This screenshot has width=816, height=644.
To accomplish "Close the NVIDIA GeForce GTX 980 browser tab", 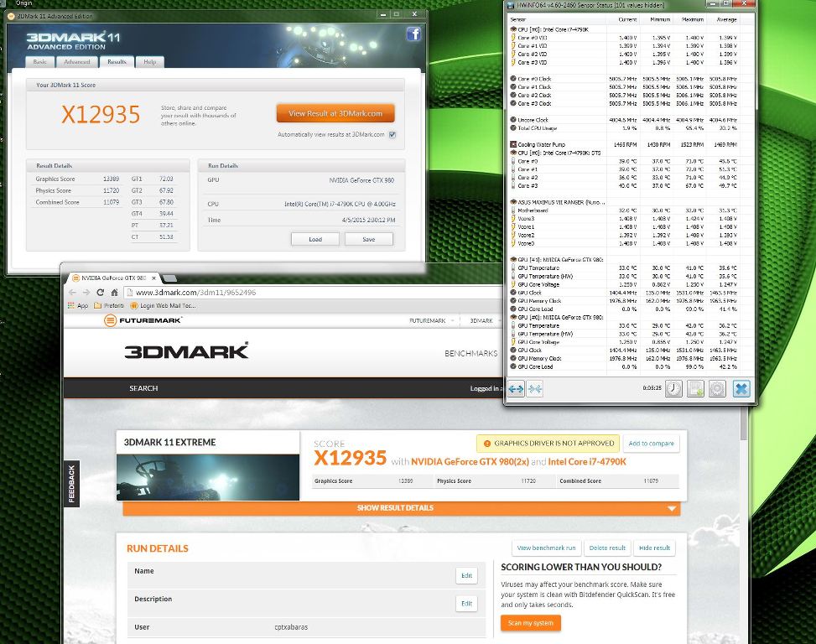I will [x=153, y=278].
